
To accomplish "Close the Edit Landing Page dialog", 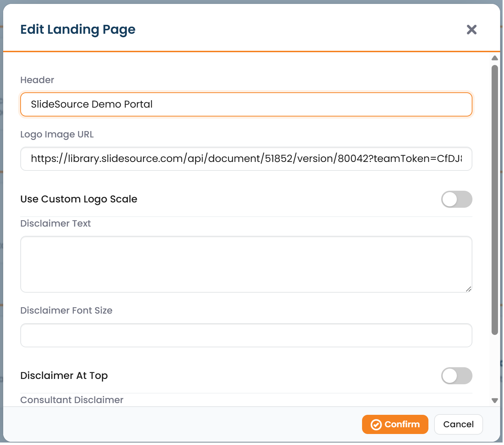I will tap(471, 29).
